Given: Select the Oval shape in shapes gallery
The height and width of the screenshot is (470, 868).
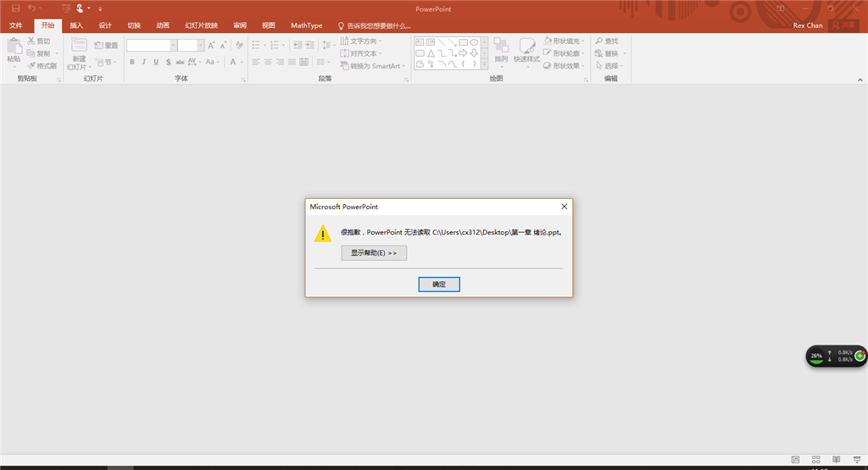Looking at the screenshot, I should point(475,42).
